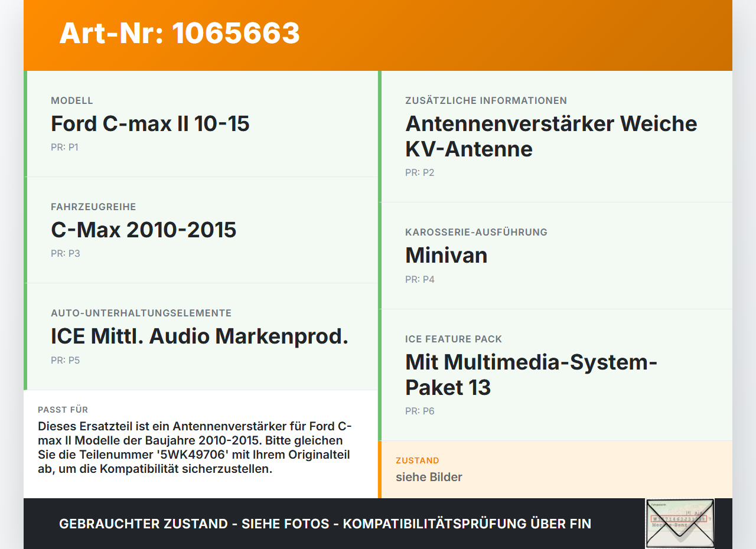The image size is (756, 549).
Task: Click the Art-Nr: 1065663 header
Action: click(x=180, y=33)
